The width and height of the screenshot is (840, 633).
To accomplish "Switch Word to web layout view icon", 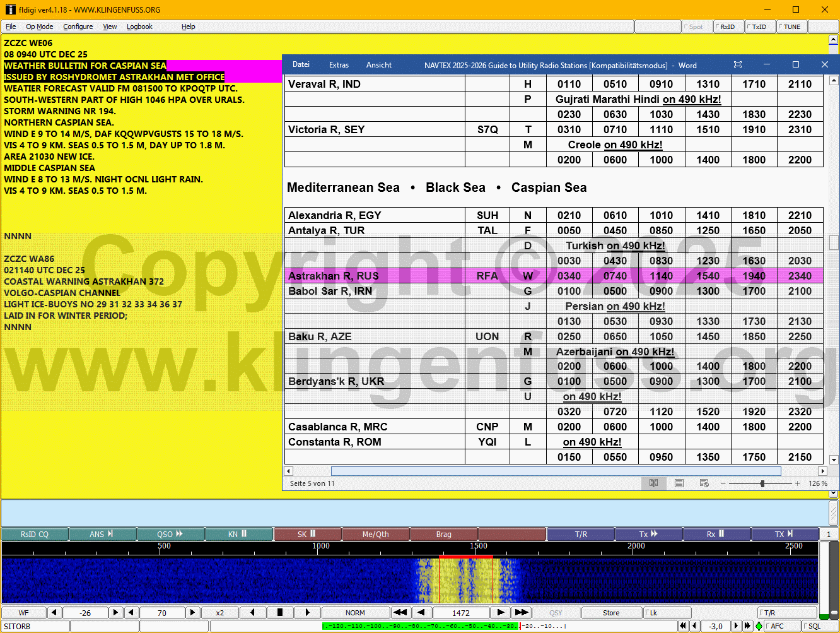I will 704,483.
